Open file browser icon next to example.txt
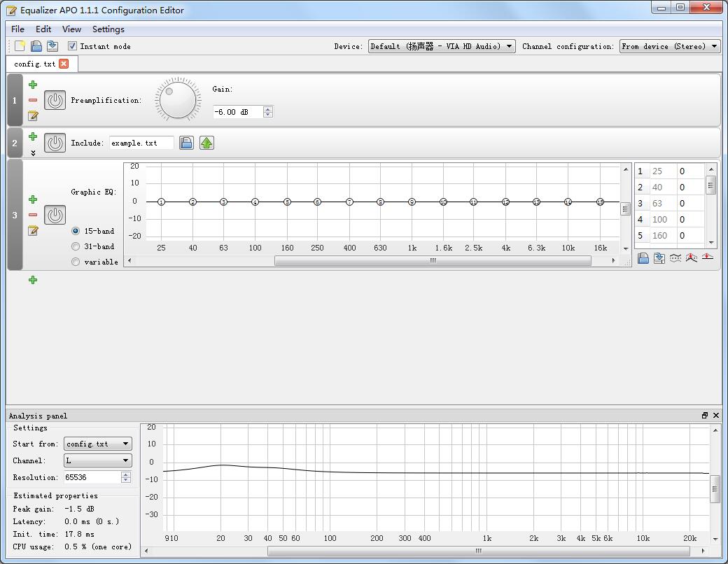 tap(186, 143)
